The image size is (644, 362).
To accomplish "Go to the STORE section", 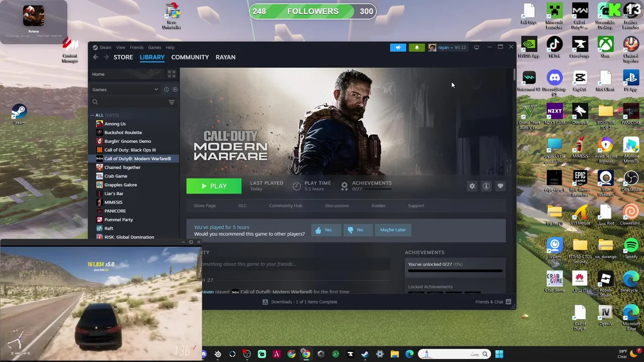I will click(123, 57).
